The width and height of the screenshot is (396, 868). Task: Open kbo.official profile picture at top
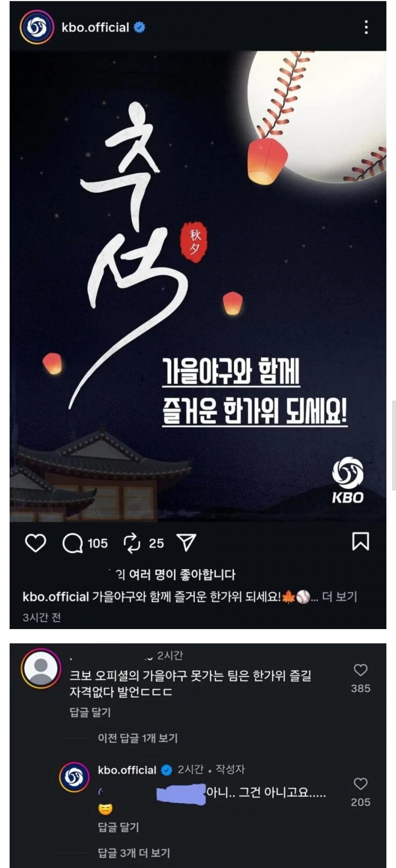(x=37, y=27)
